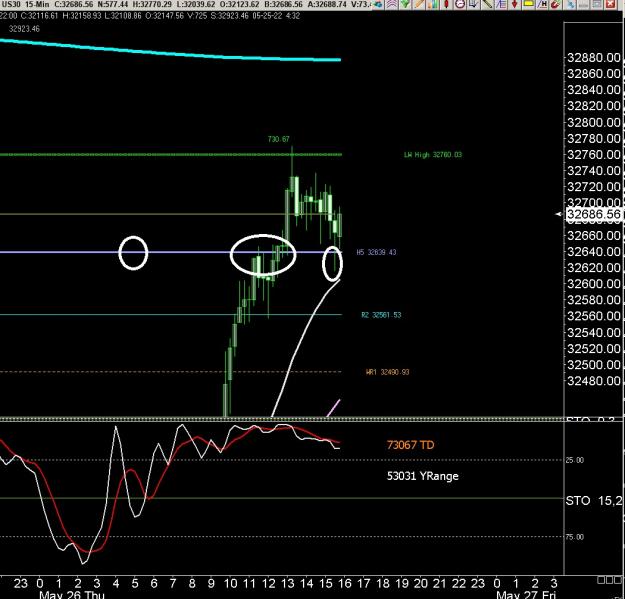Click the 32880.00 price axis label

pyautogui.click(x=594, y=58)
